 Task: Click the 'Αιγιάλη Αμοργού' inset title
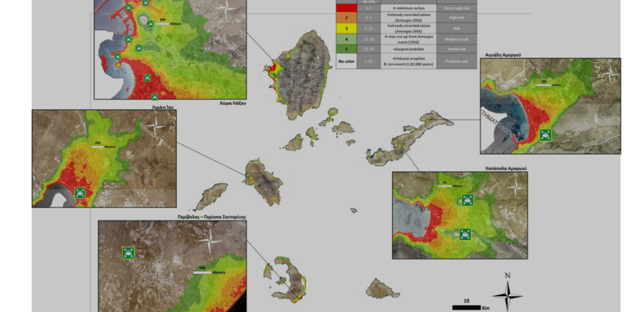pyautogui.click(x=503, y=55)
